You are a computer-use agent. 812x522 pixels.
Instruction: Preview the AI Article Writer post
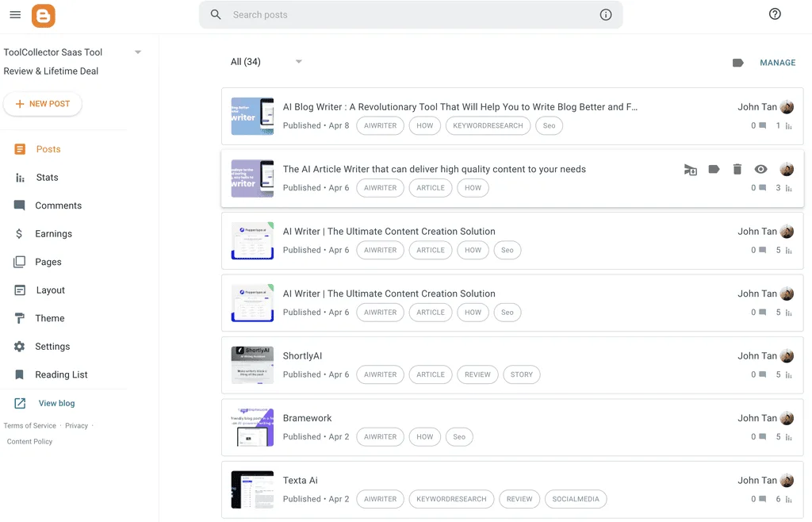point(760,169)
